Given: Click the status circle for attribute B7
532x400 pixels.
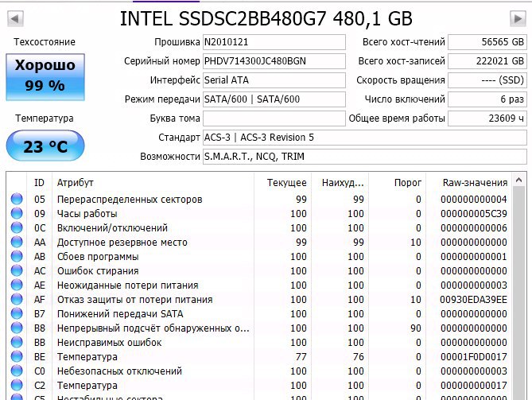Looking at the screenshot, I should pos(17,313).
